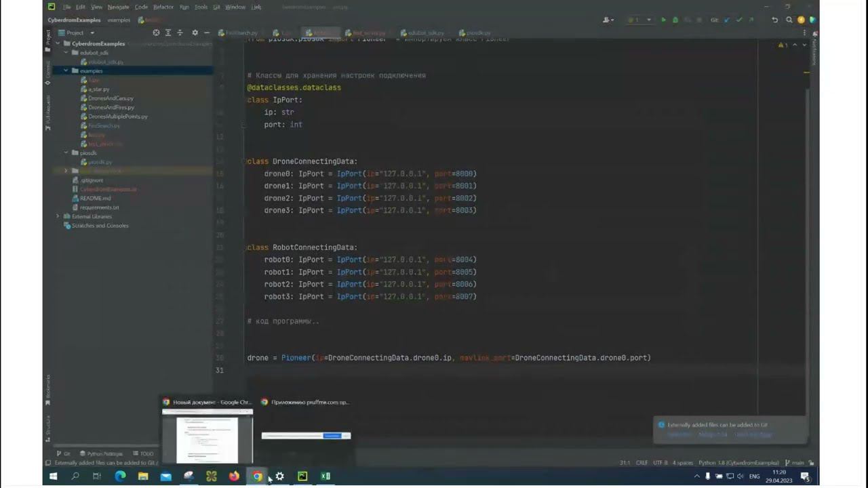868x488 pixels.
Task: Open the TODO tool window
Action: tap(143, 453)
